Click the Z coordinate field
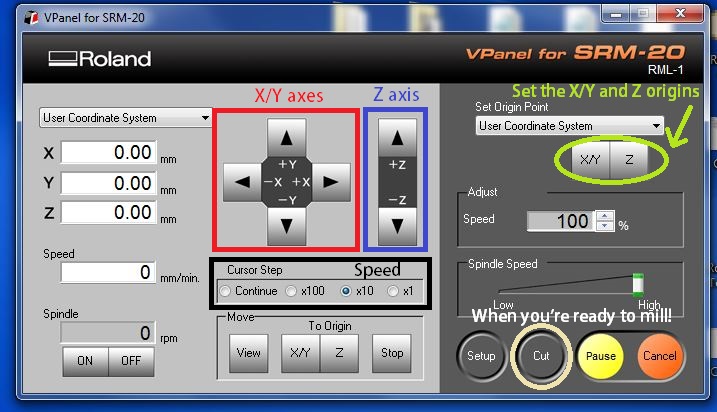The height and width of the screenshot is (412, 717). pos(109,213)
